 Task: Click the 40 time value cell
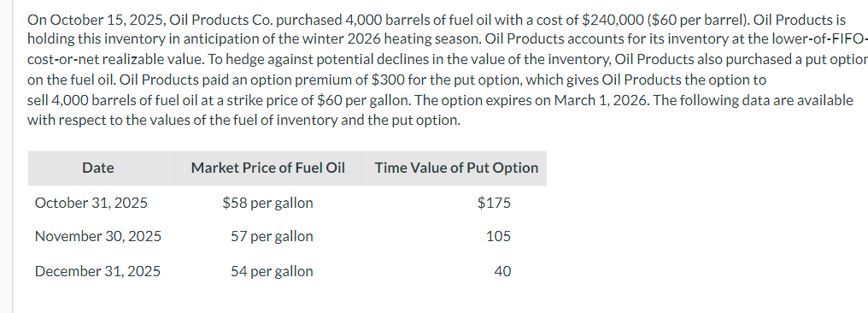502,271
